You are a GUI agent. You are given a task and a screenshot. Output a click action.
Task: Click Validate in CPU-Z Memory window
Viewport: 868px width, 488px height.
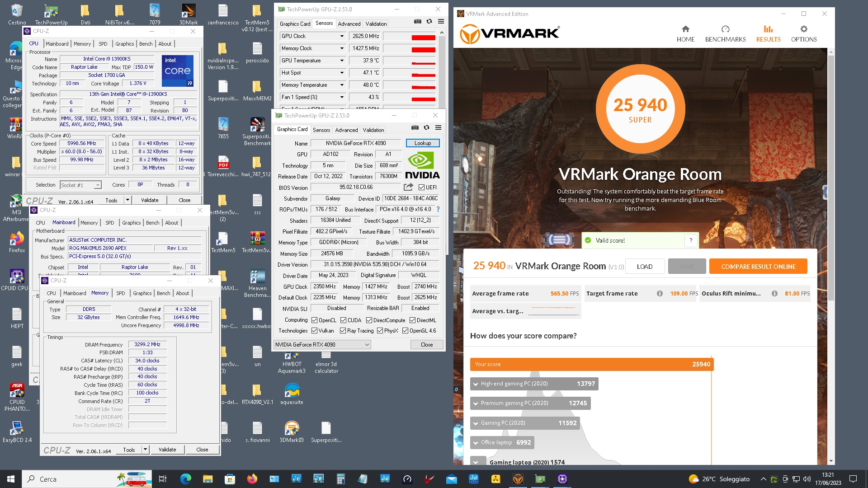point(167,450)
